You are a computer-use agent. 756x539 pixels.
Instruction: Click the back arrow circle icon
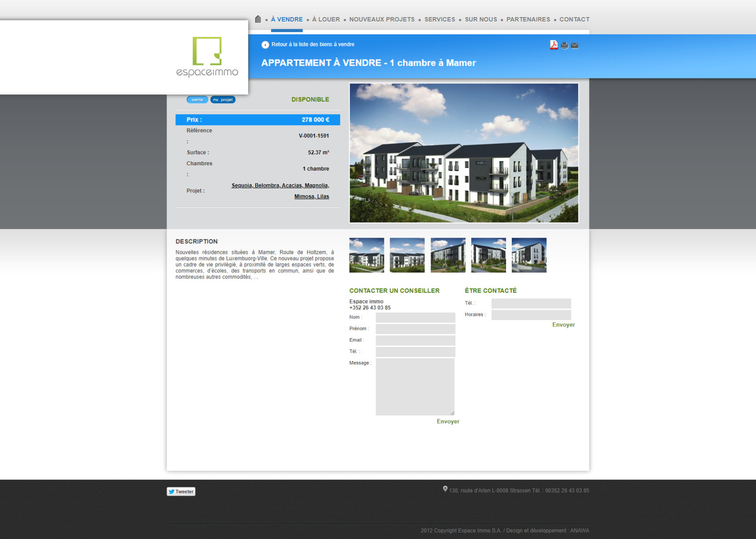point(265,45)
